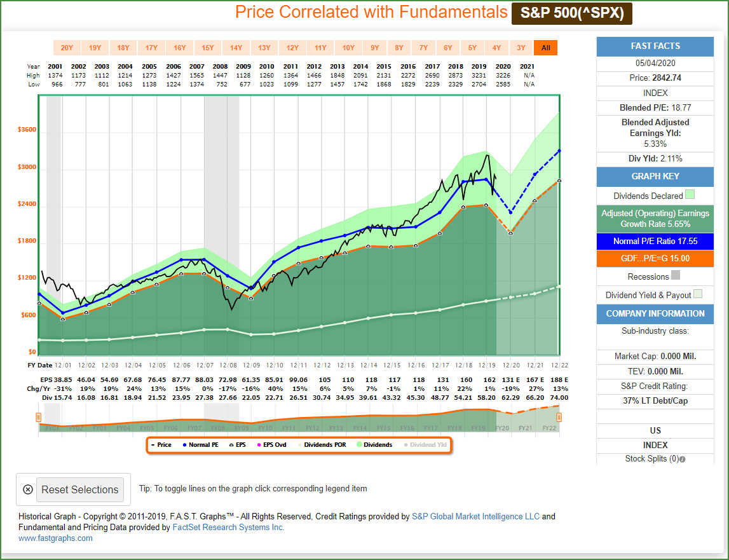This screenshot has height=560, width=729.
Task: Show the 10Y time range
Action: [x=348, y=48]
